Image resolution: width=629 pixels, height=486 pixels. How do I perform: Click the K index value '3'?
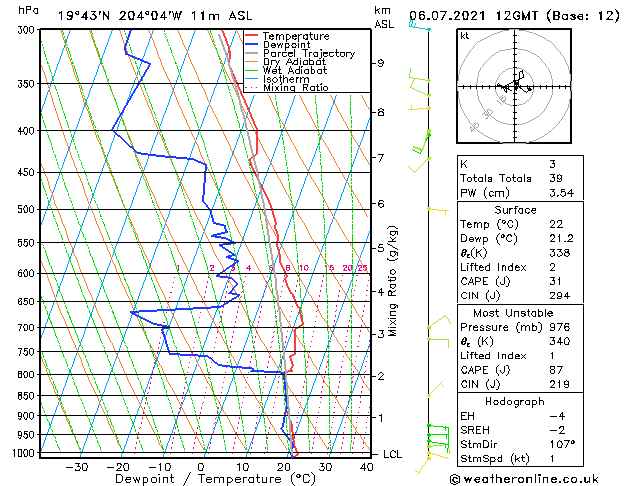coord(552,164)
